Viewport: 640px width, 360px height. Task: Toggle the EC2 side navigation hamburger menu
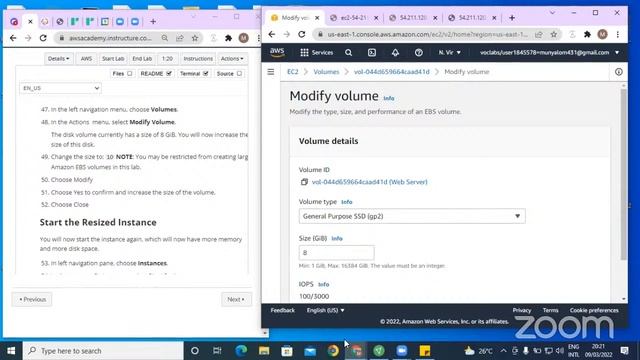[271, 72]
